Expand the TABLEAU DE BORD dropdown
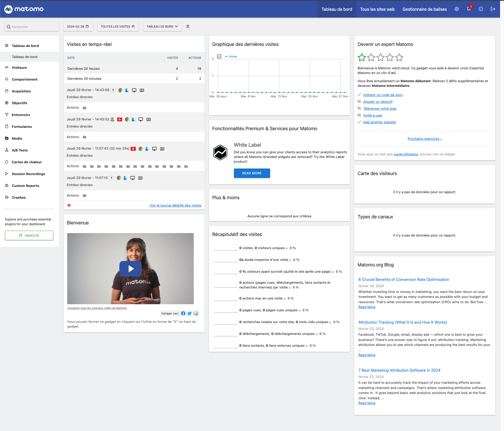 point(162,27)
